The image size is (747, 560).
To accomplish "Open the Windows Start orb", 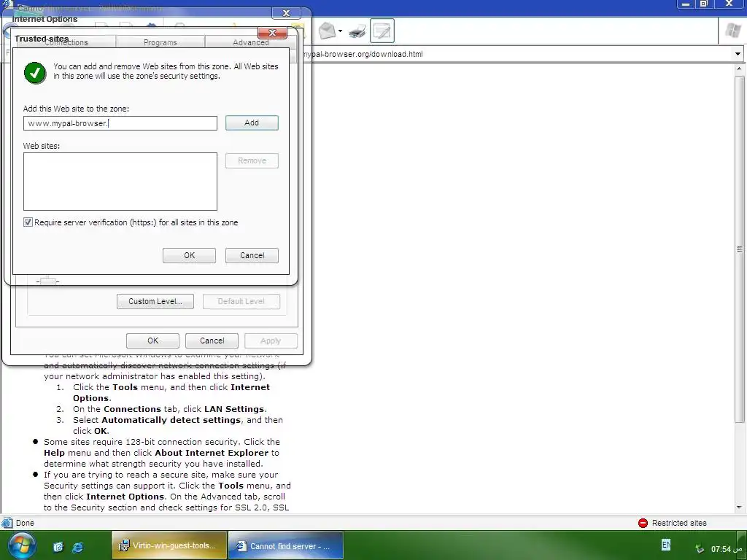I will [x=21, y=546].
